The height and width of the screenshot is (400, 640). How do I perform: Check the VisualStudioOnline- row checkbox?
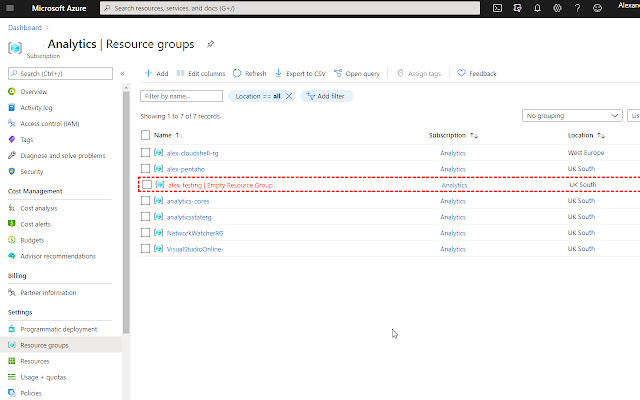[x=145, y=249]
